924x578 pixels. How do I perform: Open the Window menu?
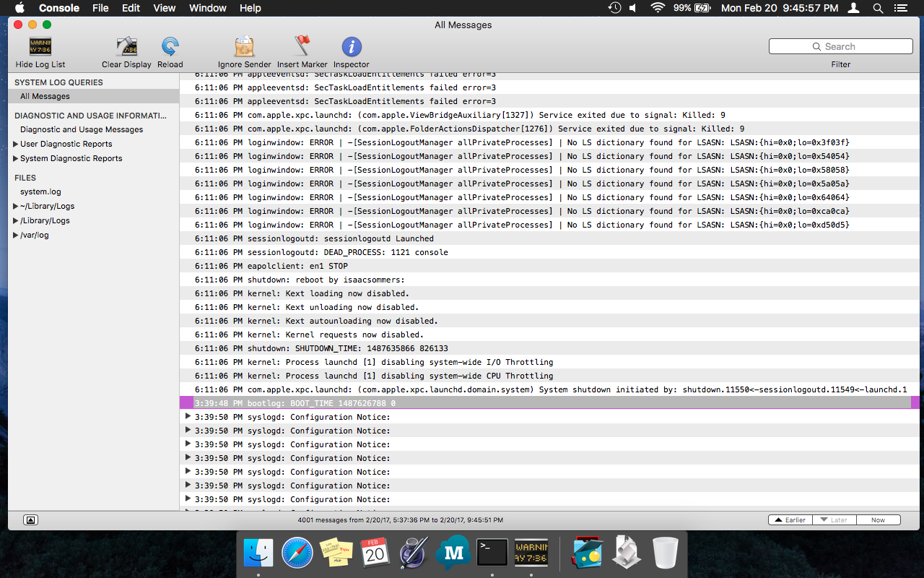pos(207,8)
